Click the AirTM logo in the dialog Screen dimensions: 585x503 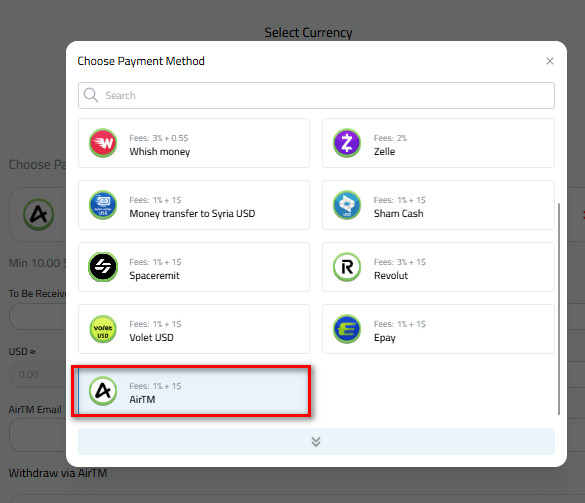pos(103,391)
